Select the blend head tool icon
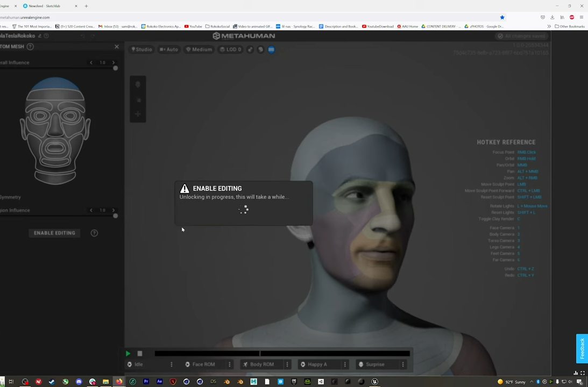 [138, 85]
